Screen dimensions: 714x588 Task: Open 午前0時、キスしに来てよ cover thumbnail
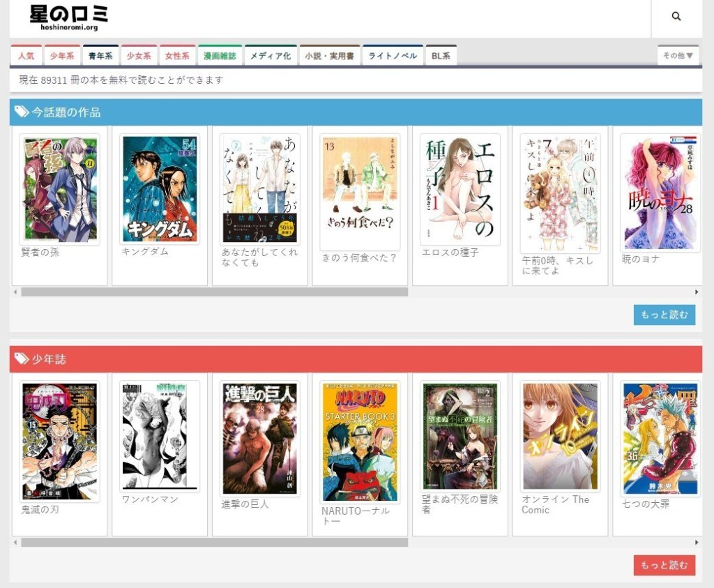[x=561, y=193]
